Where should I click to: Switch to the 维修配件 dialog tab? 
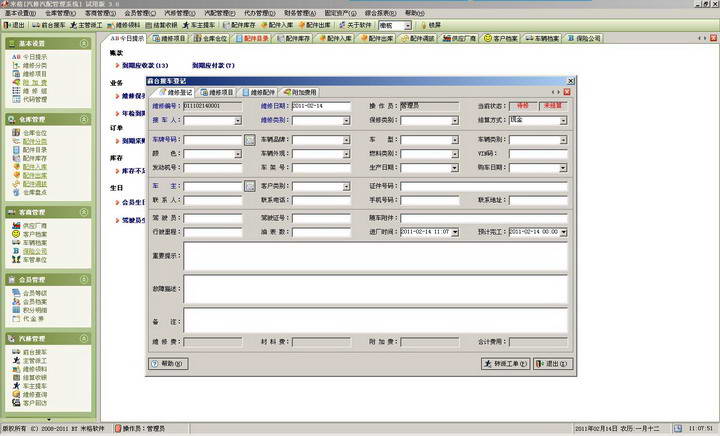pos(259,92)
